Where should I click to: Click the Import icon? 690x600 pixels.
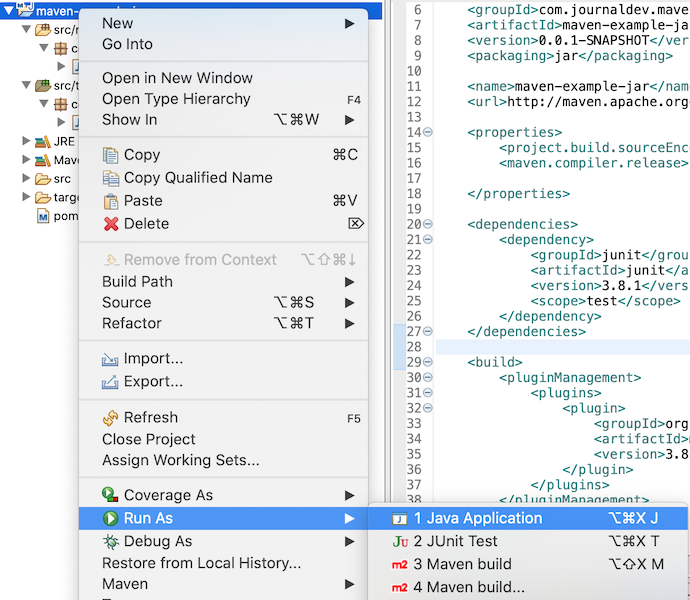click(x=110, y=359)
